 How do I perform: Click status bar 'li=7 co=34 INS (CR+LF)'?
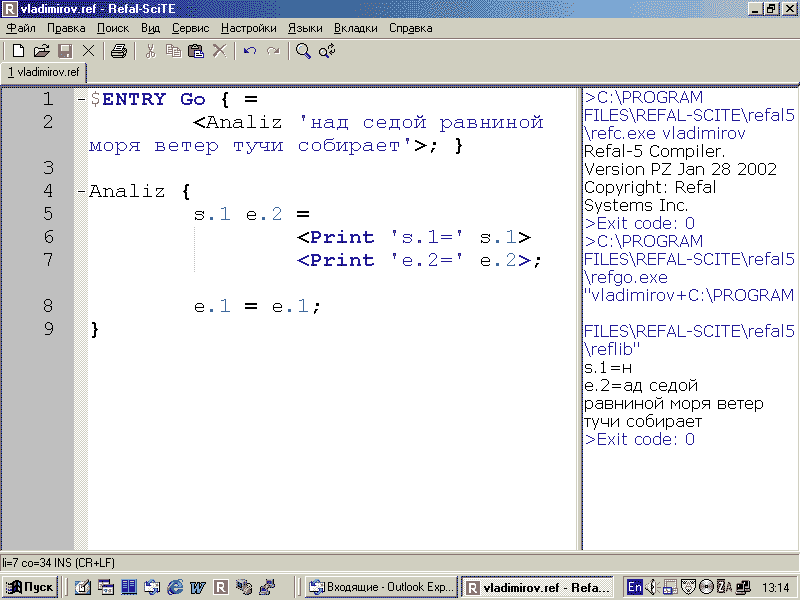(58, 563)
